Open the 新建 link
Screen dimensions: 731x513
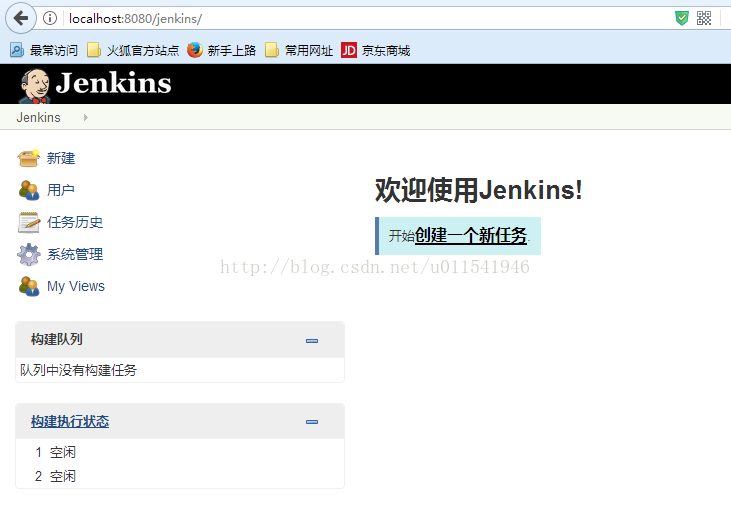coord(61,158)
